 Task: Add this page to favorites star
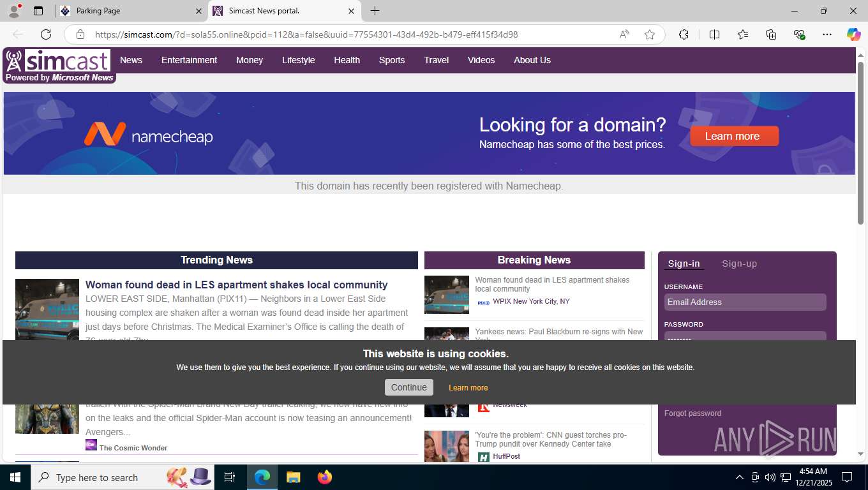pyautogui.click(x=650, y=34)
